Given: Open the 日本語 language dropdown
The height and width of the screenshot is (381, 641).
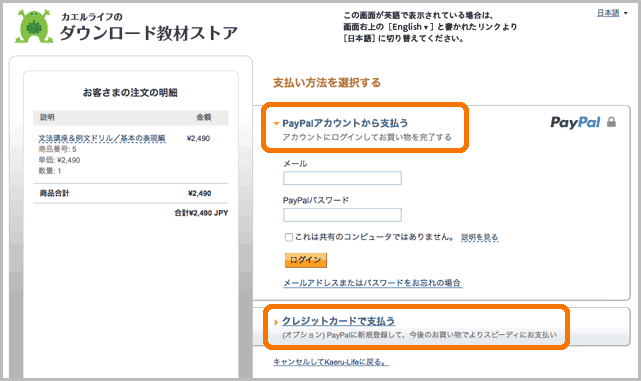Looking at the screenshot, I should point(612,13).
